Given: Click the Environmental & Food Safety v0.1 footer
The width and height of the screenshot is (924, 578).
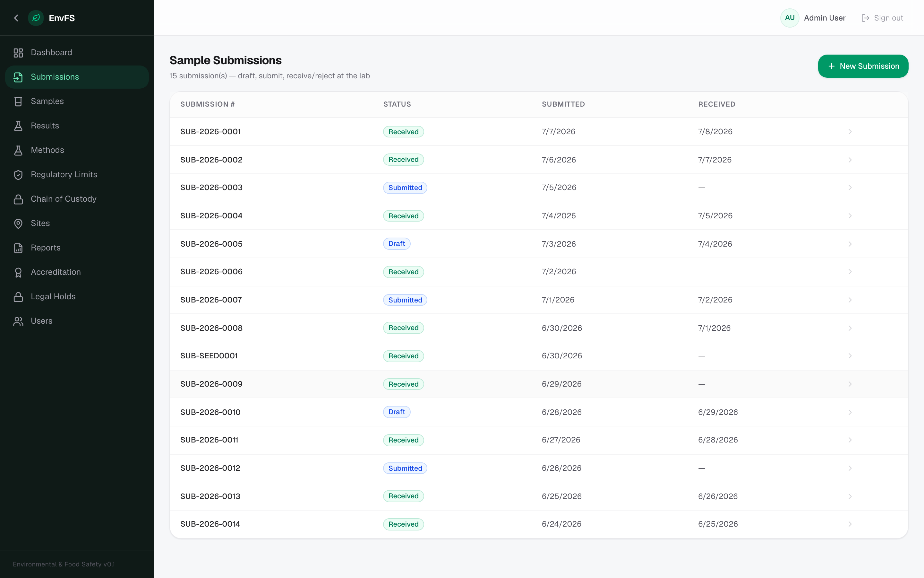Looking at the screenshot, I should 64,564.
